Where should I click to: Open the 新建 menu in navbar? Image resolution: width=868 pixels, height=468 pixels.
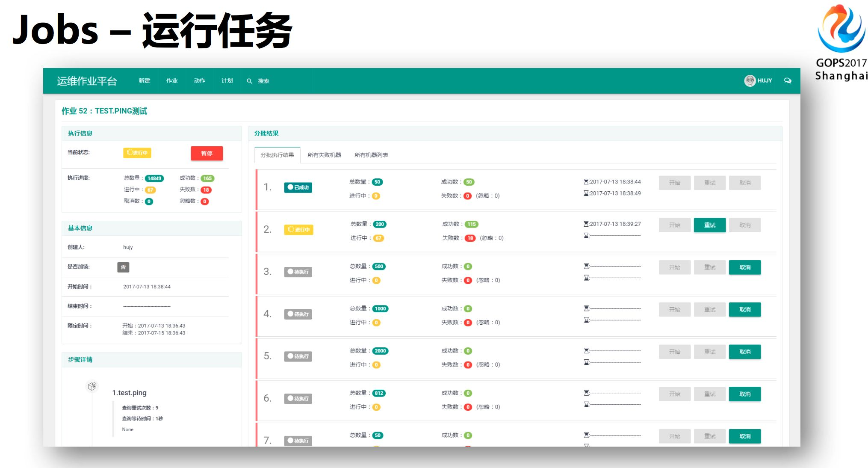[x=144, y=80]
